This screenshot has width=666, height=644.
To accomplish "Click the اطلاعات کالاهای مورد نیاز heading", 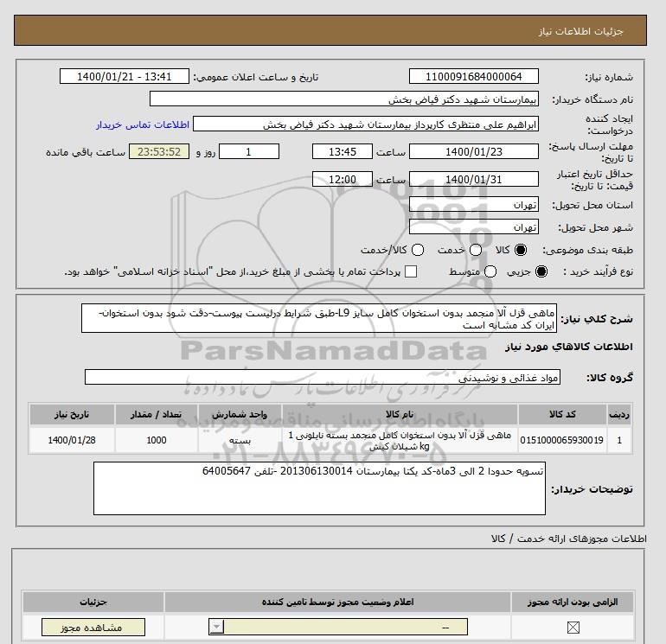I will (x=569, y=347).
